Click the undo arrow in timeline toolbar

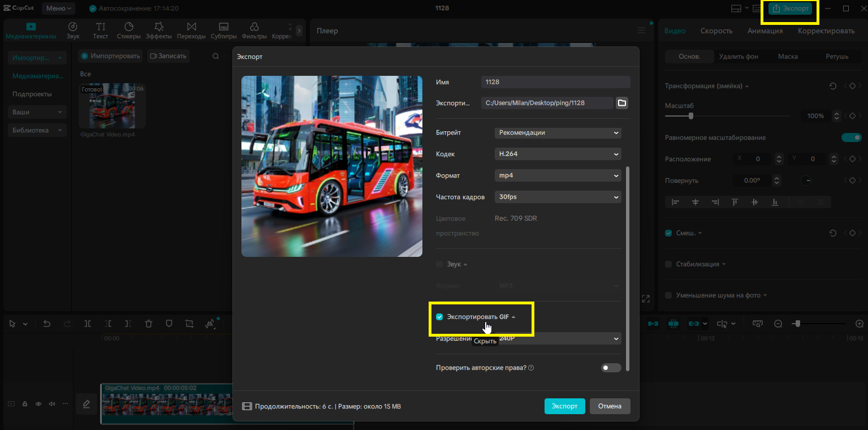point(47,324)
